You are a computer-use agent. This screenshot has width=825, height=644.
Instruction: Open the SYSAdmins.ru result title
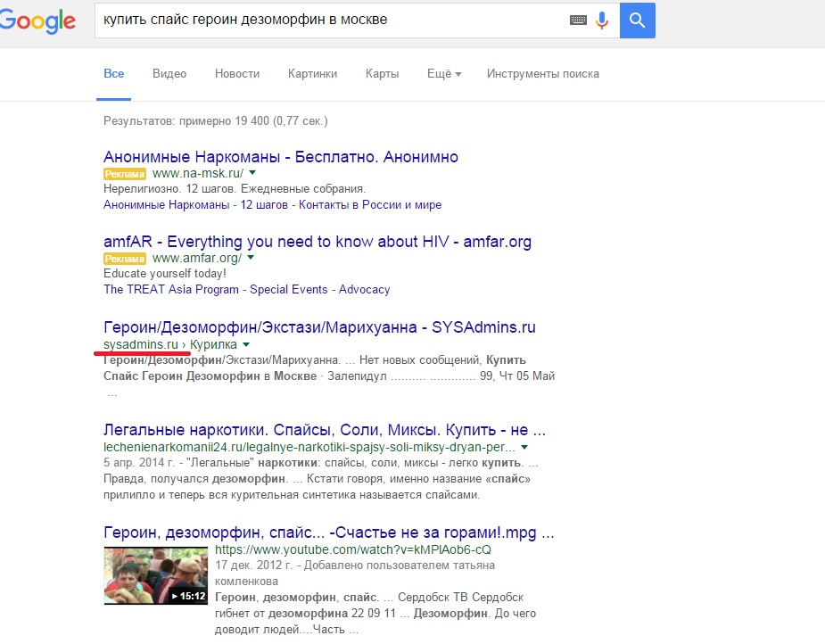point(319,327)
